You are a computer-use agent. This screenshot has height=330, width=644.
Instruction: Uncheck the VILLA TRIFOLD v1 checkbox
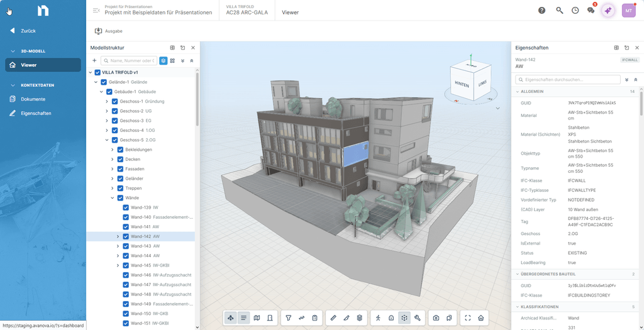tap(97, 72)
